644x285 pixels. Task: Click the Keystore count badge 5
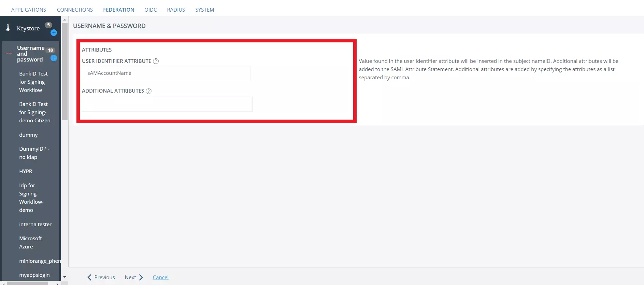(x=48, y=25)
